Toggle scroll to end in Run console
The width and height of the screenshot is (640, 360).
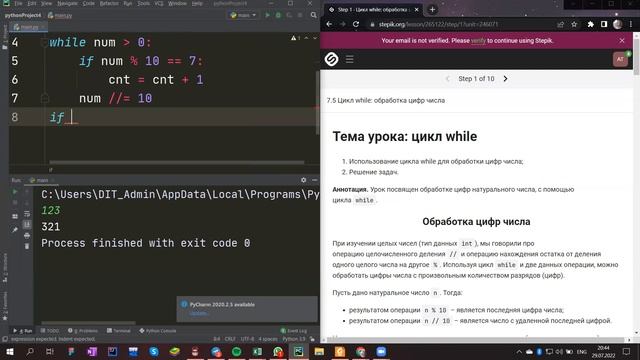pos(27,224)
